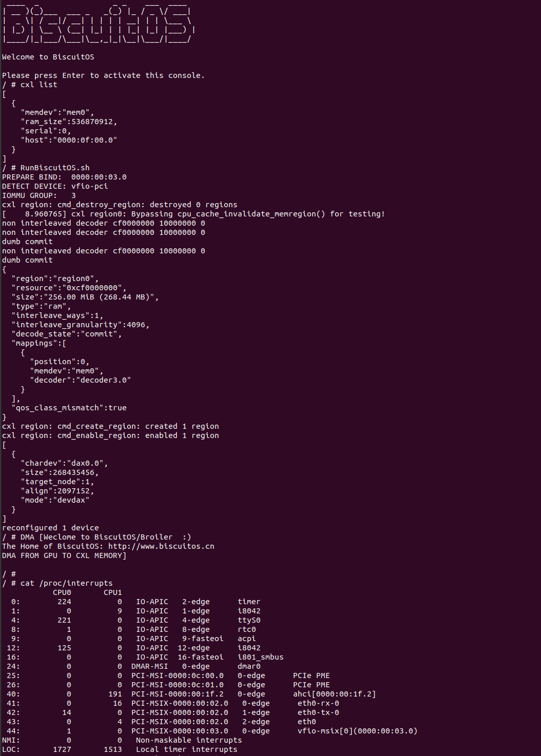
Task: Click the RunBiscuitOS.sh command
Action: tap(55, 168)
